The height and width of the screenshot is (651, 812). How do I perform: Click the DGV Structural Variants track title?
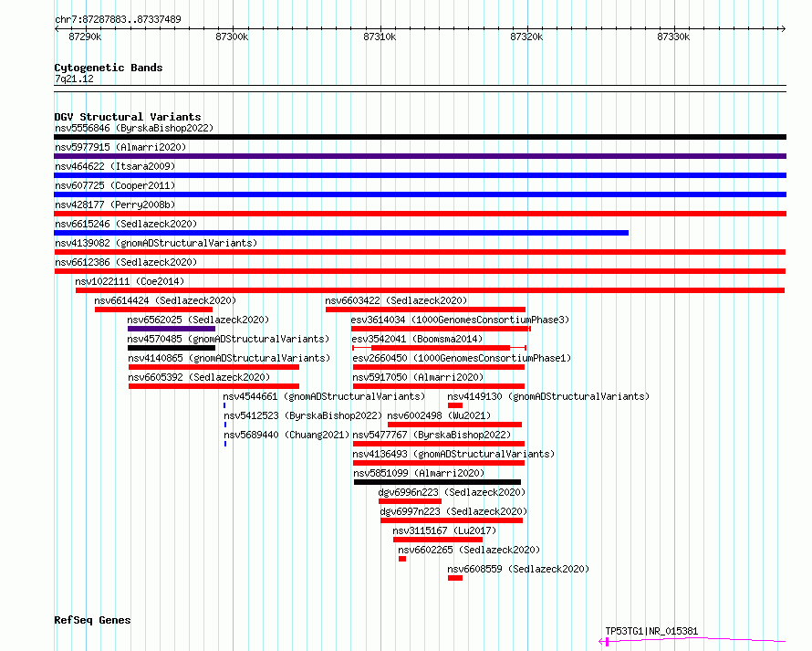(x=128, y=117)
